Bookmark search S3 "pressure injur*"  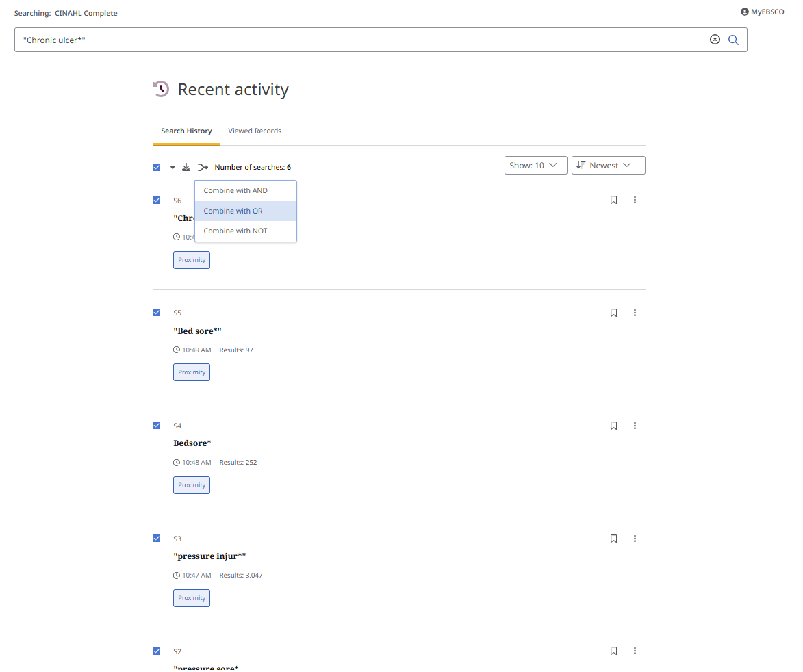613,539
